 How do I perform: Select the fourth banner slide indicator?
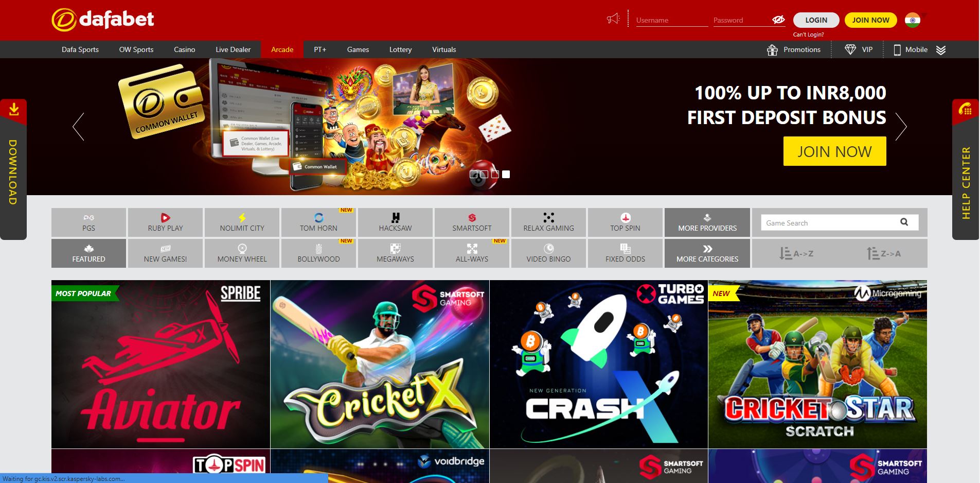point(506,174)
